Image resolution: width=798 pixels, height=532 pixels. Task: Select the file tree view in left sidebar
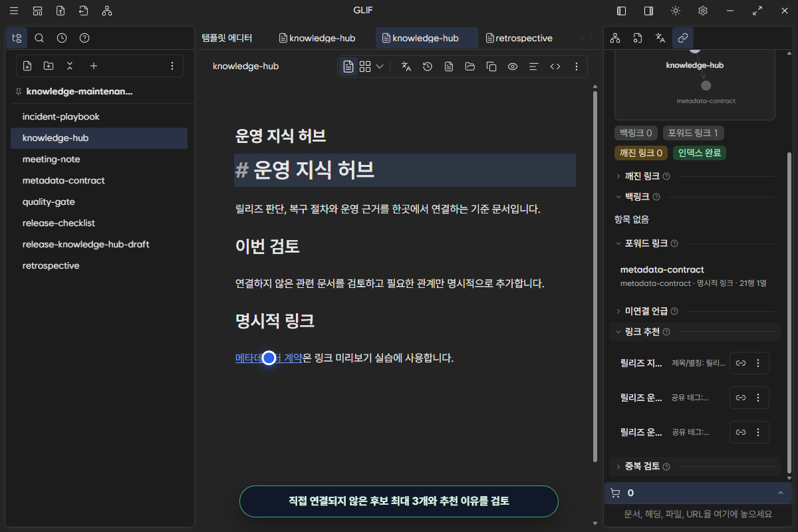(17, 38)
